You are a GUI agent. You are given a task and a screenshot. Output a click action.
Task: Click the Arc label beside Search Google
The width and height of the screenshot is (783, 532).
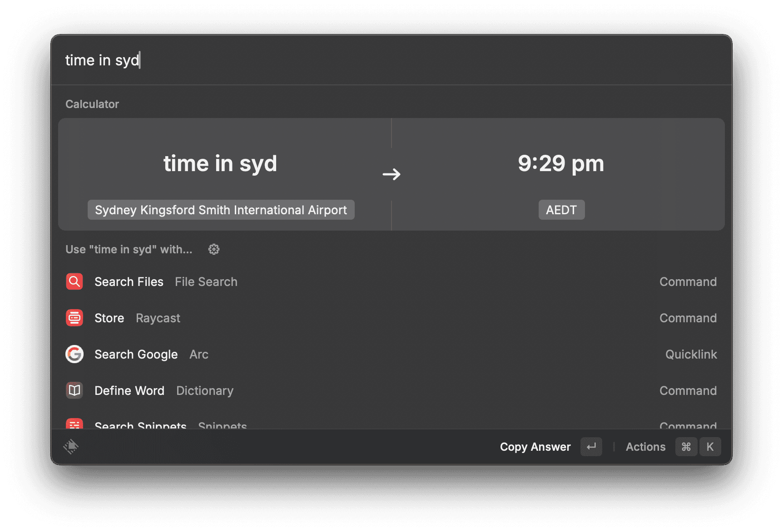tap(198, 355)
